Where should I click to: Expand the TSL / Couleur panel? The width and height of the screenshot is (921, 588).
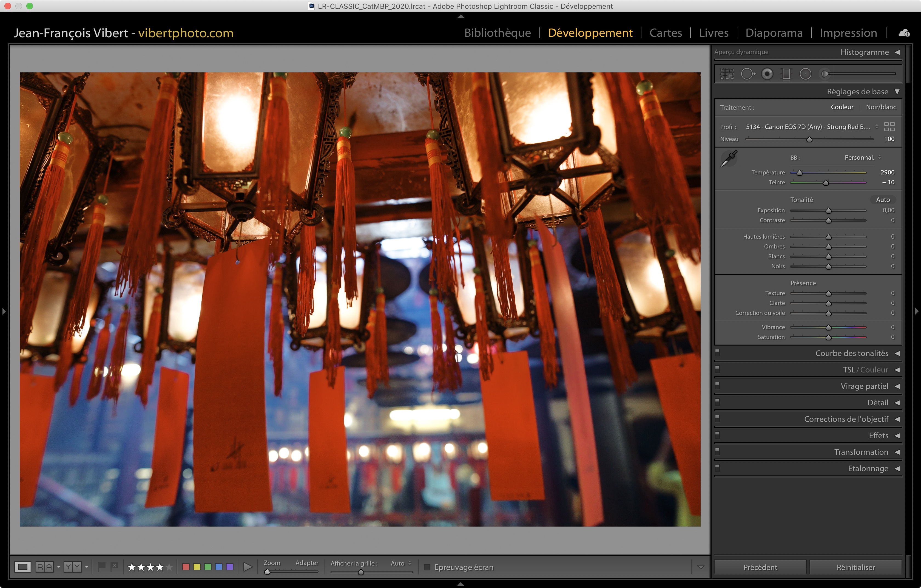pos(897,370)
